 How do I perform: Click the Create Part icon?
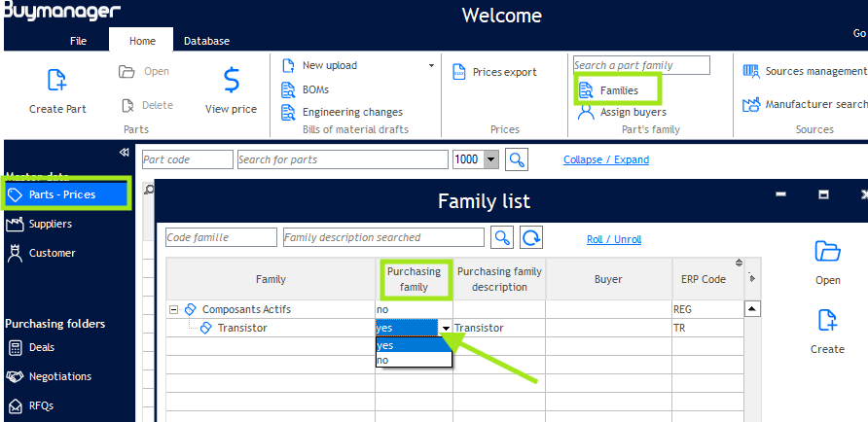pyautogui.click(x=57, y=80)
